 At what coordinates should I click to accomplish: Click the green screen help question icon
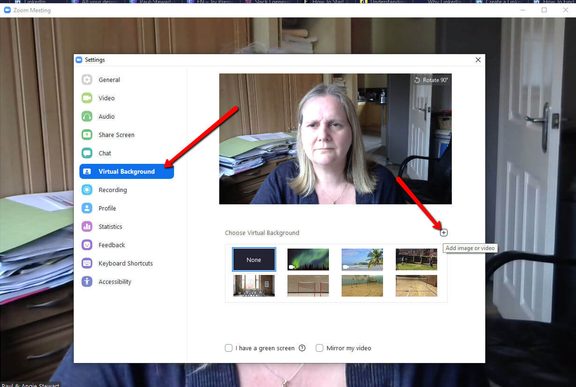(x=302, y=348)
